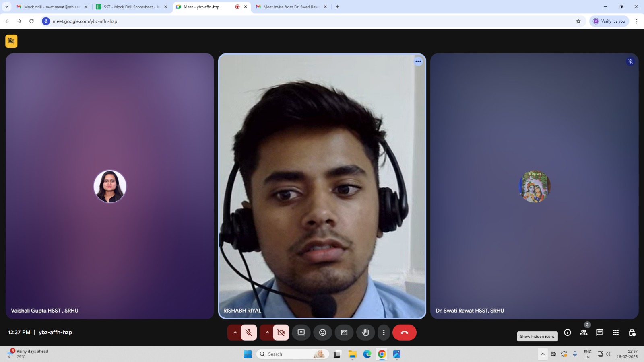
Task: Open the chat panel icon
Action: pos(599,333)
